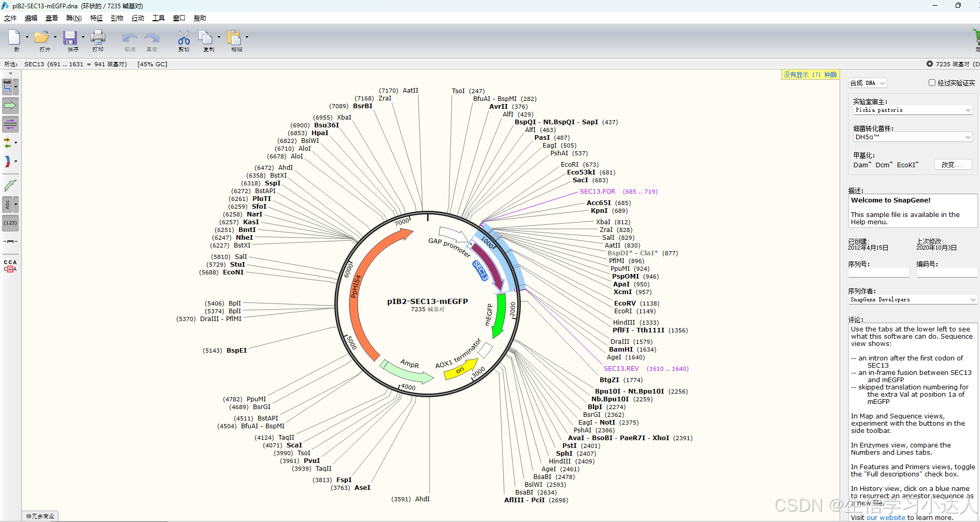Toggle the Abc feature labels button
The image size is (980, 522).
point(7,205)
